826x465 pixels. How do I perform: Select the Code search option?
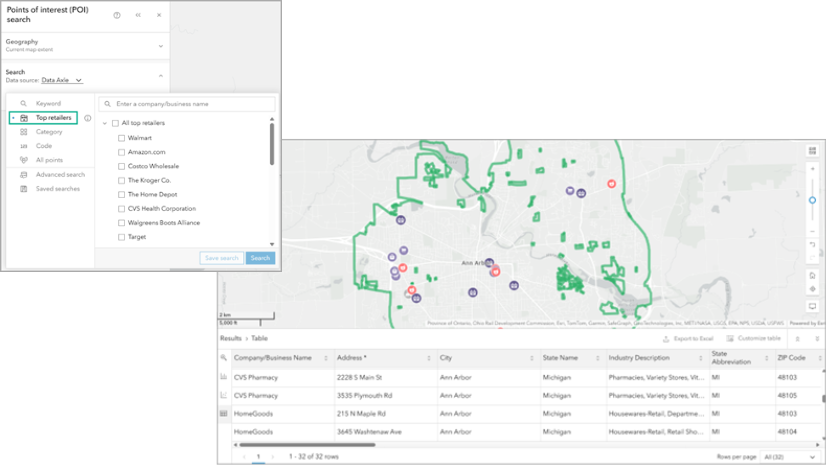click(x=44, y=146)
